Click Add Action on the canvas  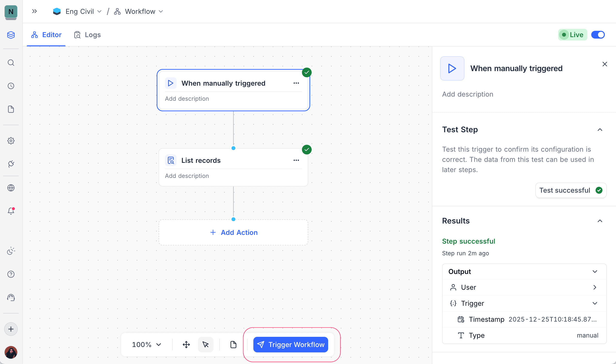[x=233, y=232]
